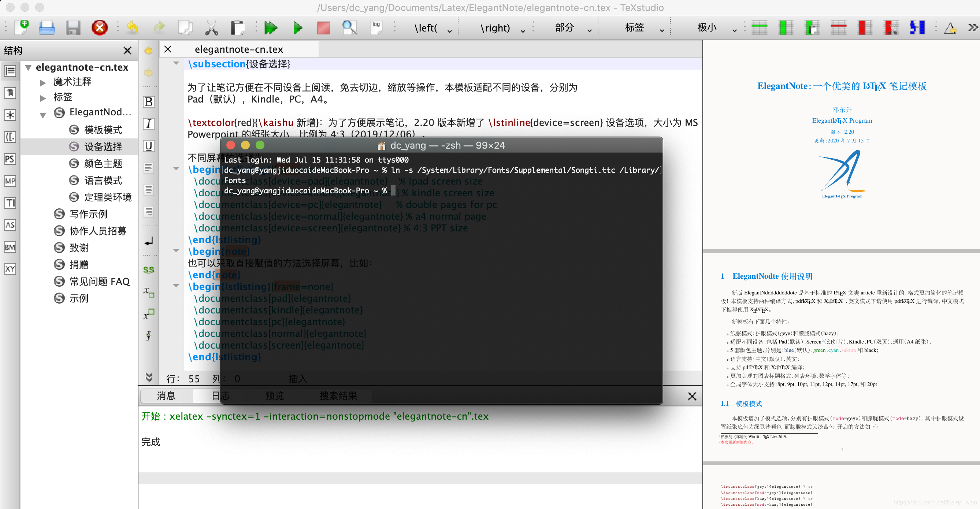The width and height of the screenshot is (980, 509).
Task: Select 模板模式 in structure tree
Action: coord(103,130)
